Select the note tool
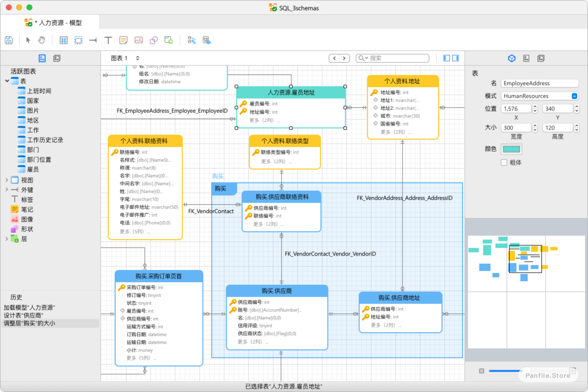 point(123,40)
